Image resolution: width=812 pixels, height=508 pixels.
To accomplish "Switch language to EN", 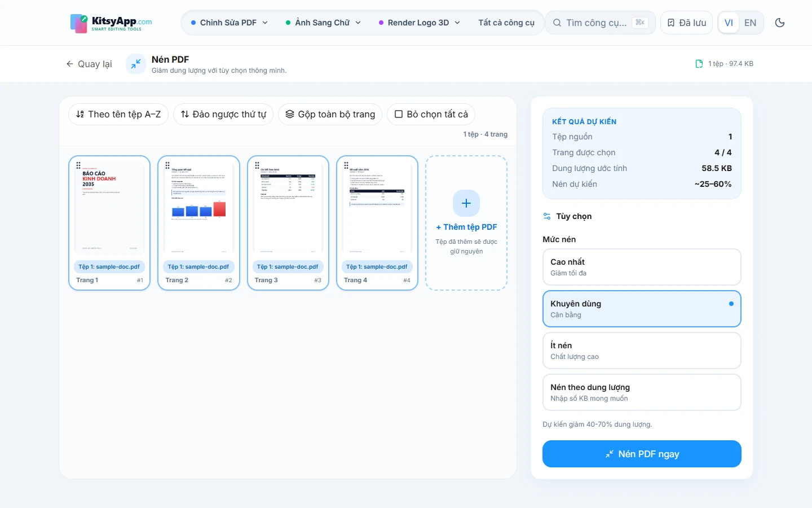I will 750,23.
